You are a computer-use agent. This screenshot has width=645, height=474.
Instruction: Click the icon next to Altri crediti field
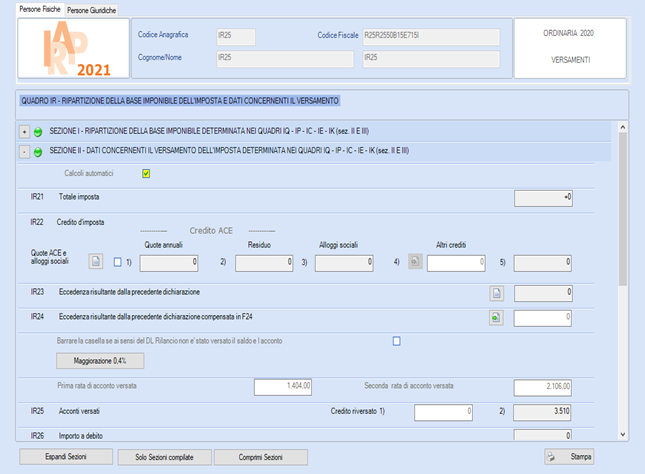(415, 261)
